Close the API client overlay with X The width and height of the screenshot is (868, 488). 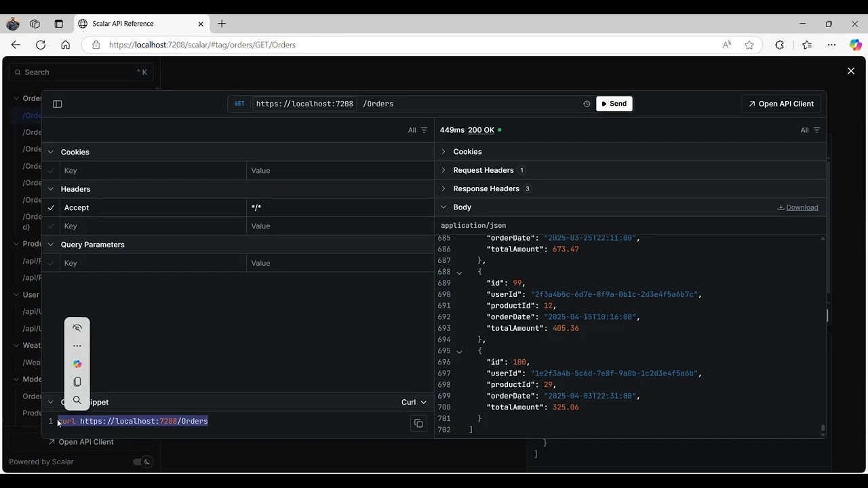click(851, 71)
